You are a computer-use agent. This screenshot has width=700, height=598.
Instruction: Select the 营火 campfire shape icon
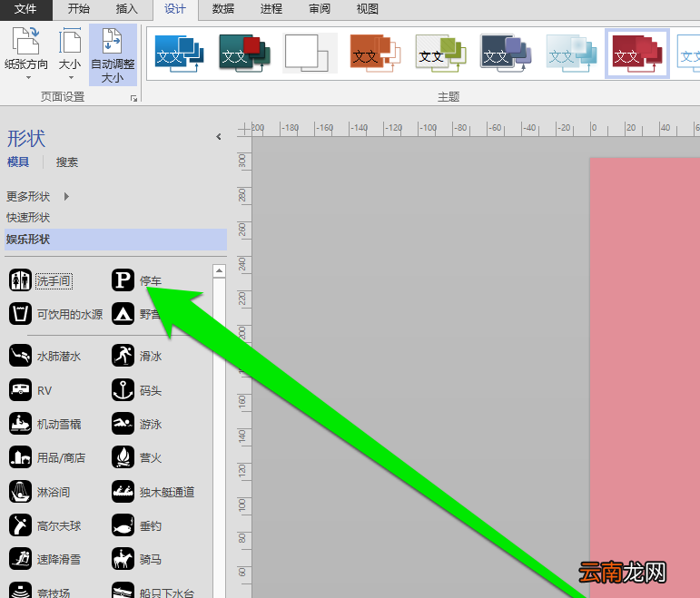(x=123, y=457)
